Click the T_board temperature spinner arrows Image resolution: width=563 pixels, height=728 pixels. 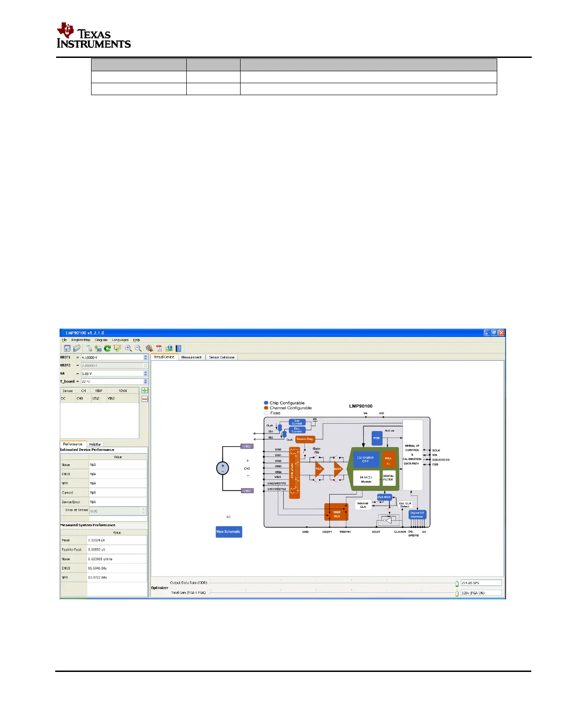(x=146, y=381)
